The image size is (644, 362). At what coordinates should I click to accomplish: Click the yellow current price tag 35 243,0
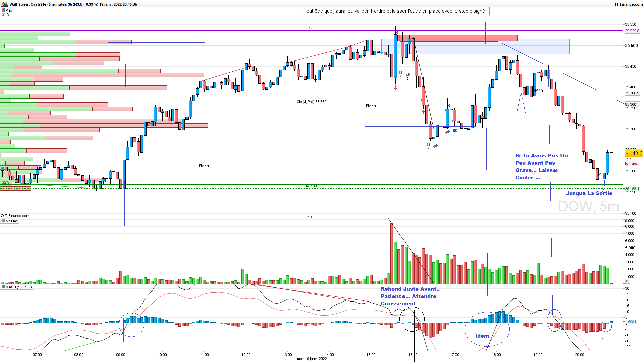[633, 154]
